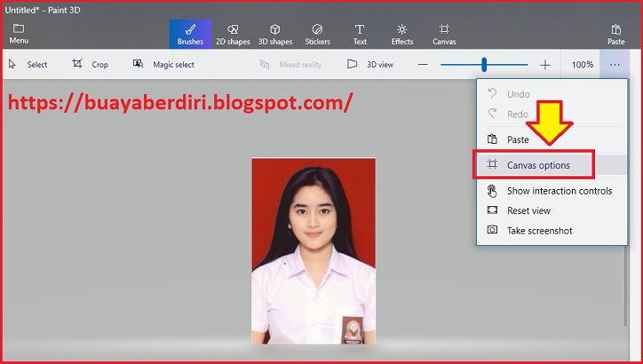Choose Undo in the dropdown menu

click(x=552, y=94)
